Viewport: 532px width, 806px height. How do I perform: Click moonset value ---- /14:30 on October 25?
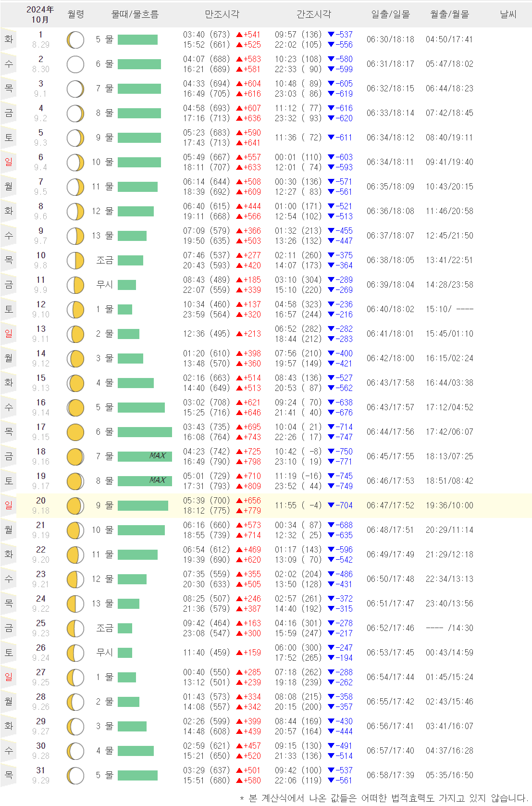pos(449,628)
